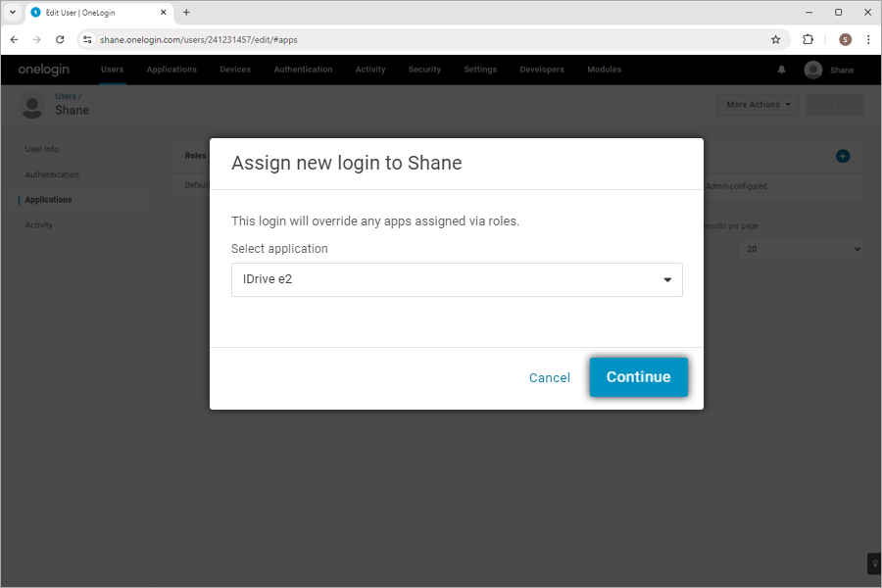The image size is (882, 588).
Task: Click the Shane user profile picture
Action: coord(32,106)
